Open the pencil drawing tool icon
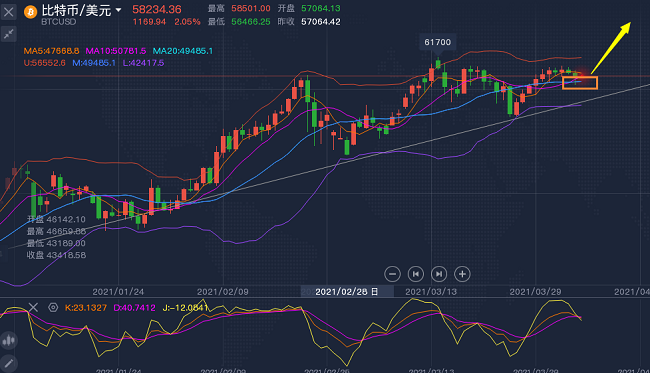This screenshot has width=650, height=373. pos(9,364)
